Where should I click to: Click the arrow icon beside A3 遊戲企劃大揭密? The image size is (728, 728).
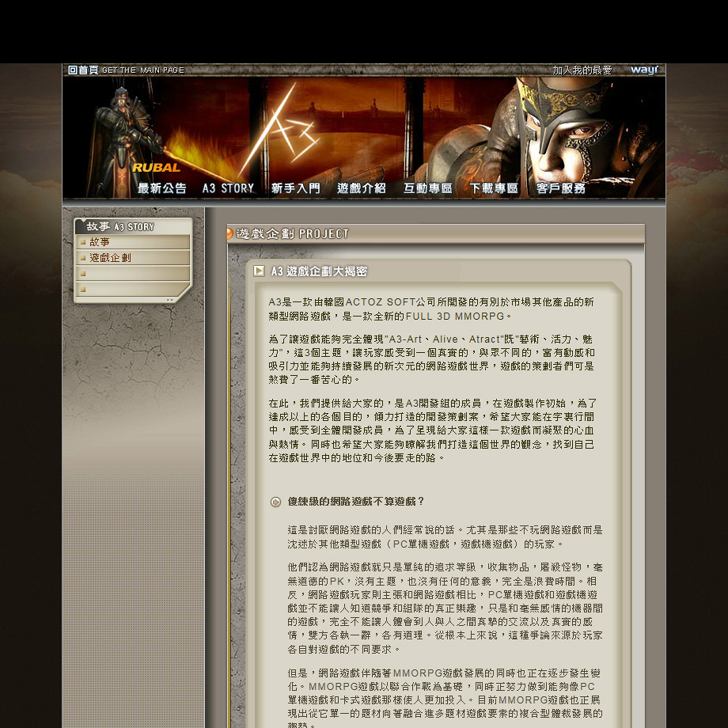[x=259, y=271]
